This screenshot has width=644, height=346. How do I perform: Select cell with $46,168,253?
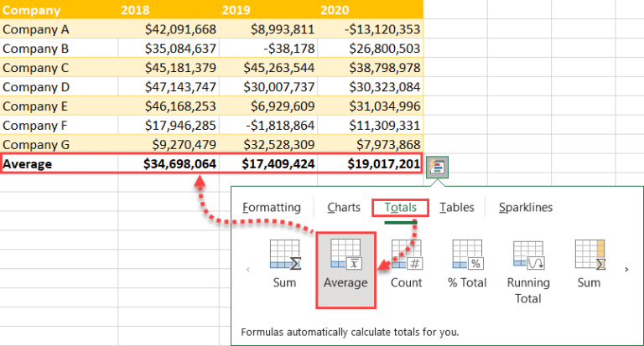click(169, 106)
